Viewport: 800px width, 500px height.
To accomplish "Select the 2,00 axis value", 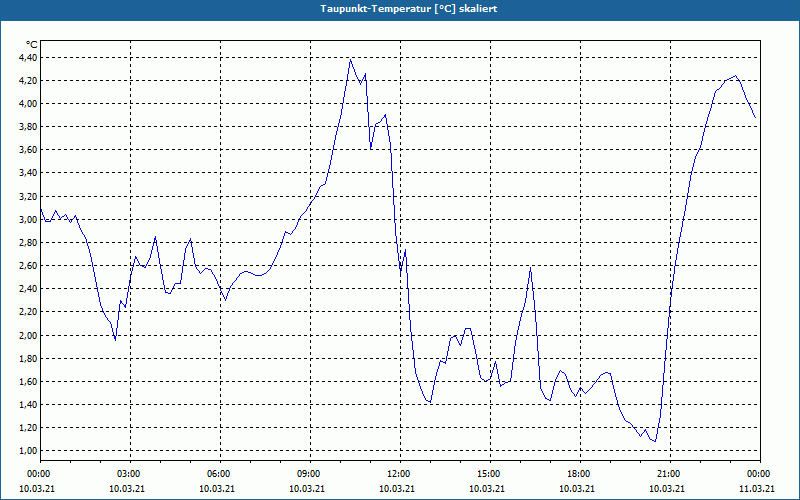I will click(28, 335).
